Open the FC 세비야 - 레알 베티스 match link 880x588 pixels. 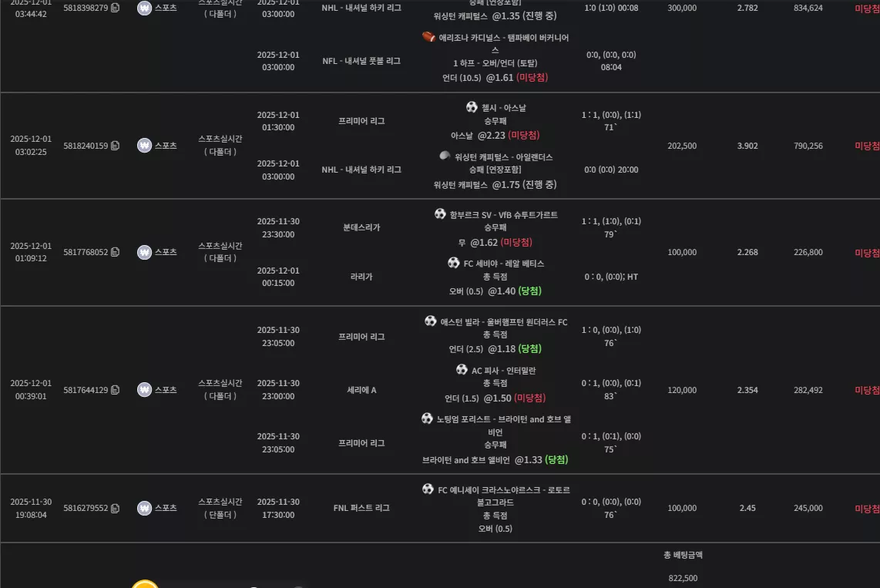click(503, 264)
